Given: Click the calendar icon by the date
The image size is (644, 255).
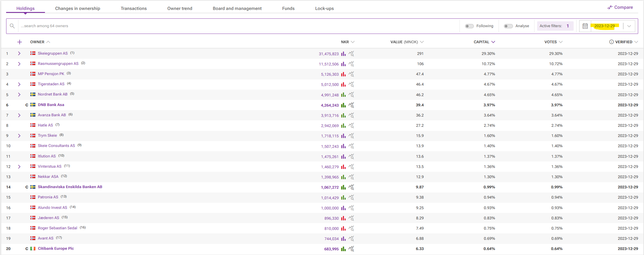Looking at the screenshot, I should tap(585, 26).
